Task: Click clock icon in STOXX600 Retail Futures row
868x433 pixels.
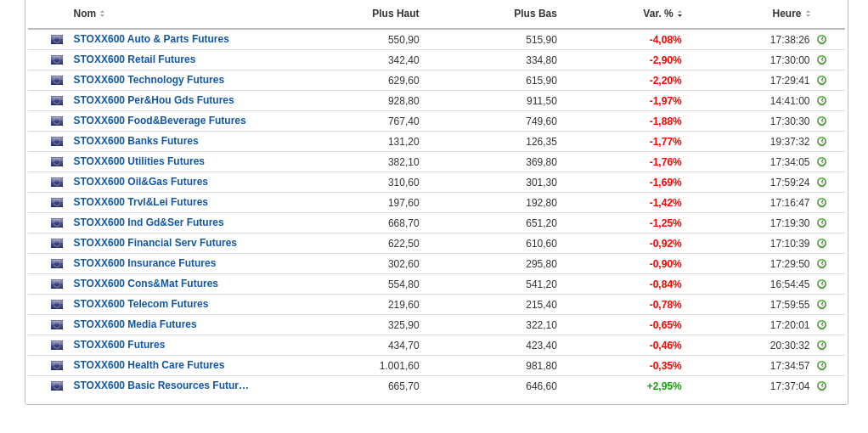Action: pyautogui.click(x=821, y=60)
